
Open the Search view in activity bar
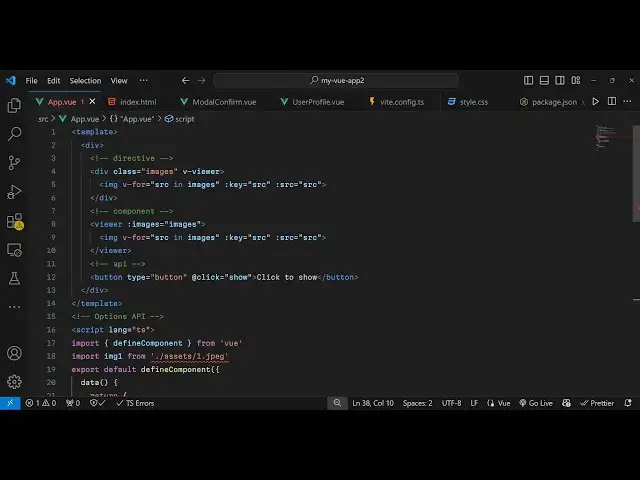tap(14, 134)
